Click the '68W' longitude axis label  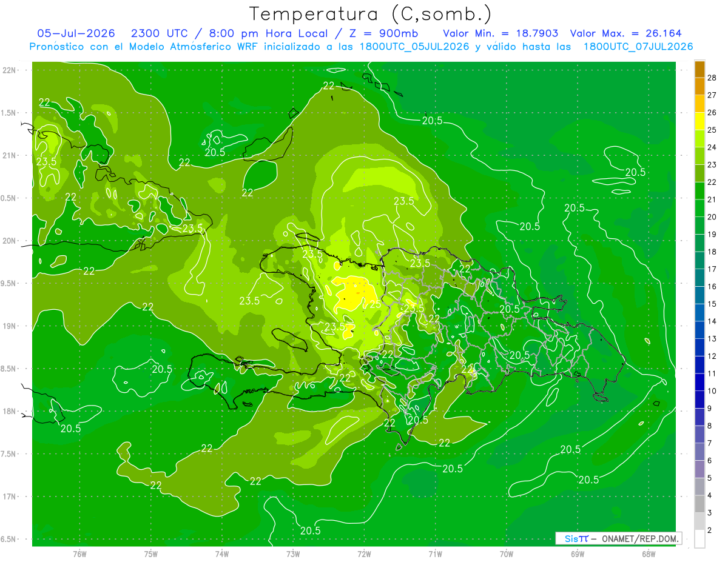[649, 554]
